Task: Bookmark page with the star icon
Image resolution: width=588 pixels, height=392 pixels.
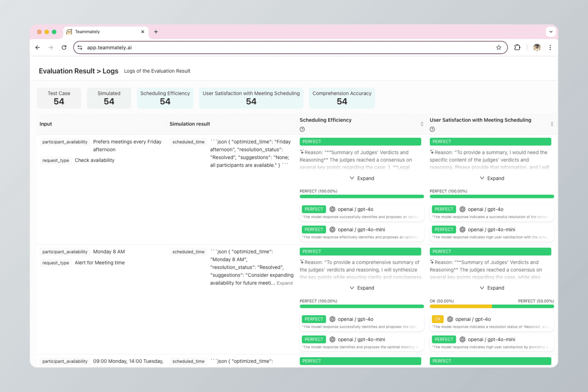Action: [x=498, y=48]
